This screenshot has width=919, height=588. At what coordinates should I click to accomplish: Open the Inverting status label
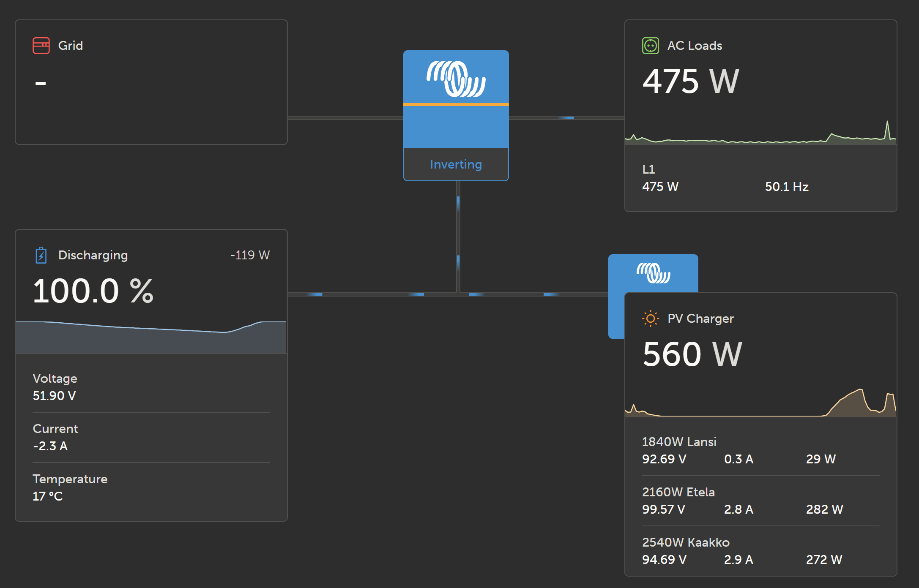pos(456,164)
